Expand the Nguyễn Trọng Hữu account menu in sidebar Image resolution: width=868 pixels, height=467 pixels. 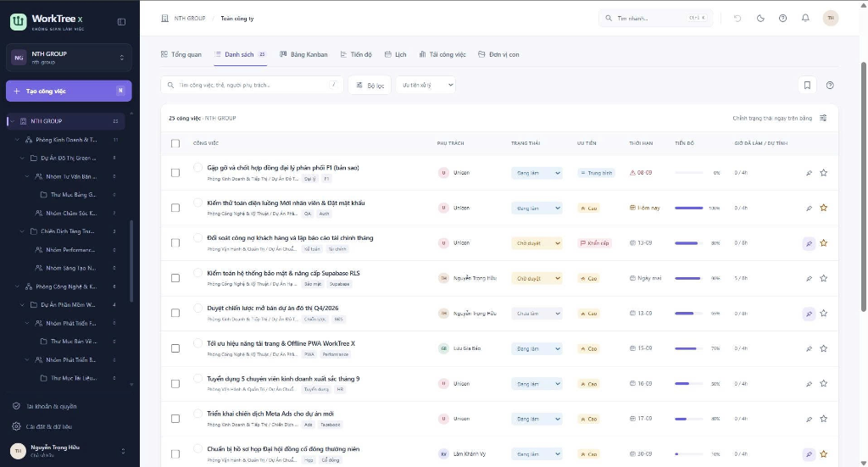tap(123, 451)
